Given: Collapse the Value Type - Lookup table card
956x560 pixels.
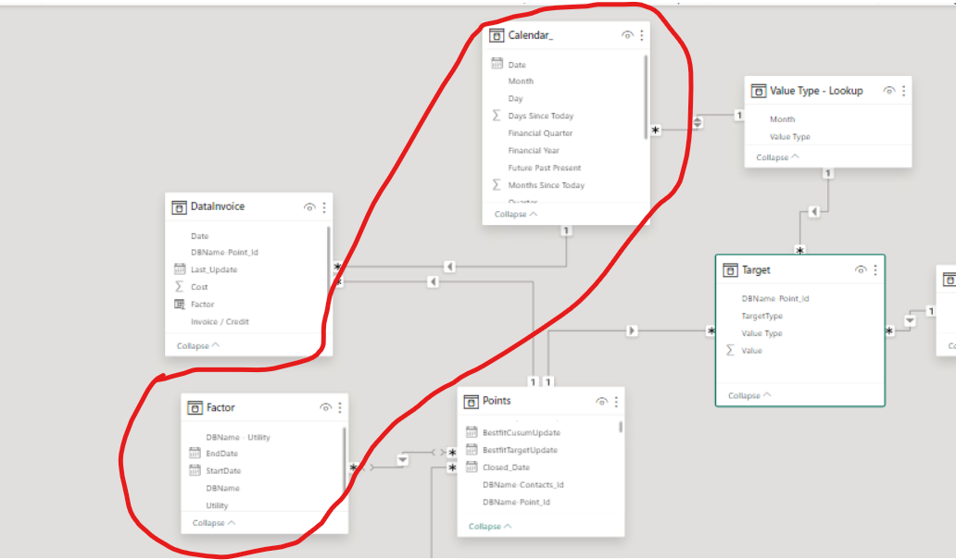Looking at the screenshot, I should click(777, 157).
